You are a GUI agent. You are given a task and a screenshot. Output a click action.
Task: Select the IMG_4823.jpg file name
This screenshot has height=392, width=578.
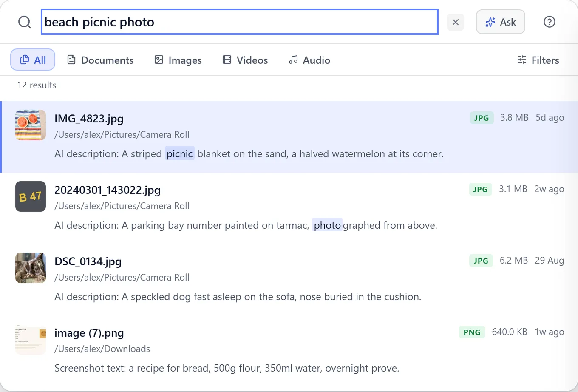click(x=89, y=119)
